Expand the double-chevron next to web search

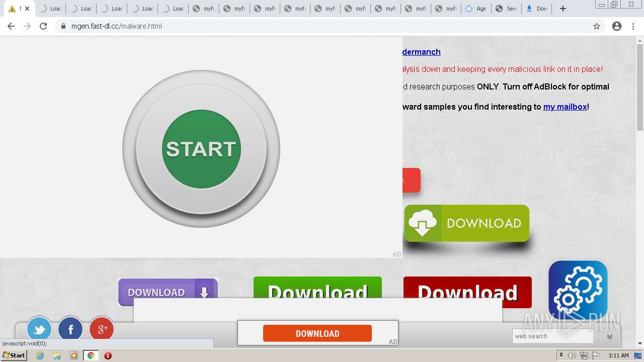[610, 336]
